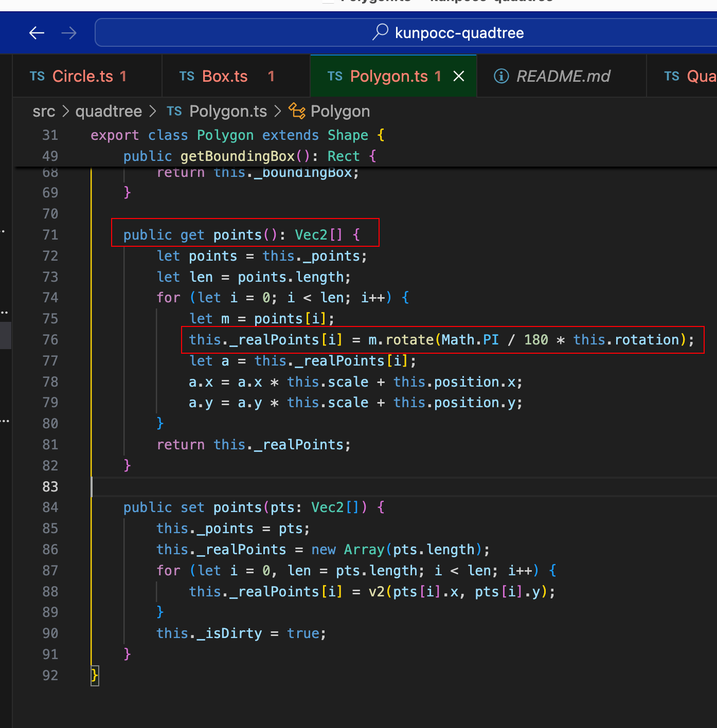Close the Polygon.ts editor tab
The height and width of the screenshot is (728, 717).
[x=459, y=76]
